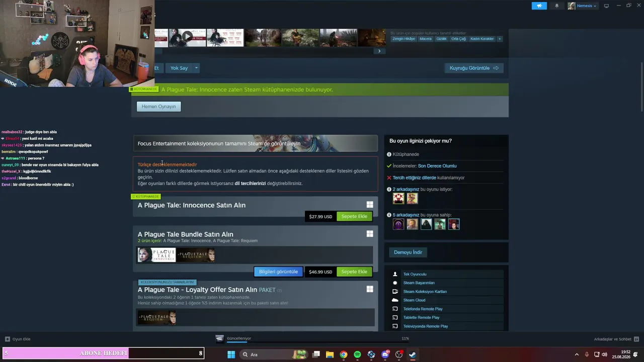Expand the Yok Say dropdown arrow
644x362 pixels.
[196, 68]
